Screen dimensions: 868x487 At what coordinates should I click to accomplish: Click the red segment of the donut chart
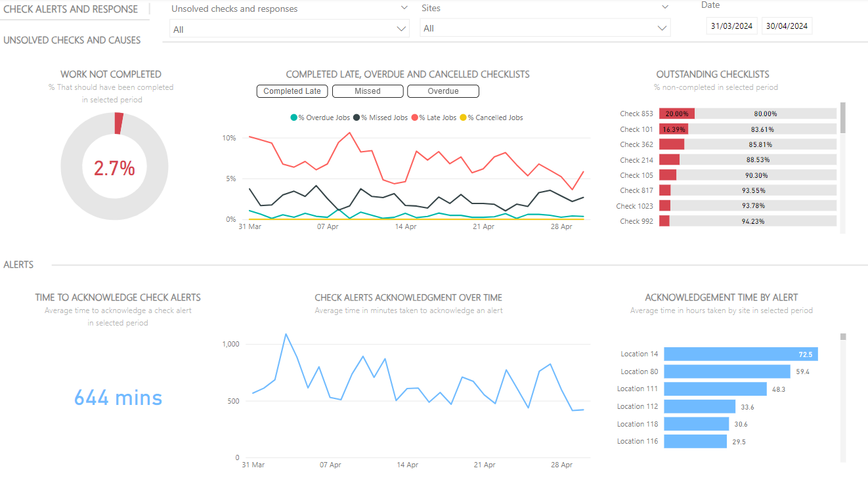pos(118,123)
